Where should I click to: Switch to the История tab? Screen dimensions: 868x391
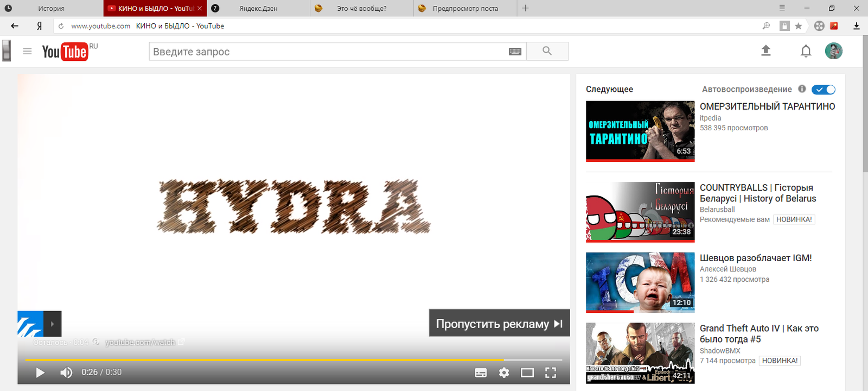tap(51, 8)
